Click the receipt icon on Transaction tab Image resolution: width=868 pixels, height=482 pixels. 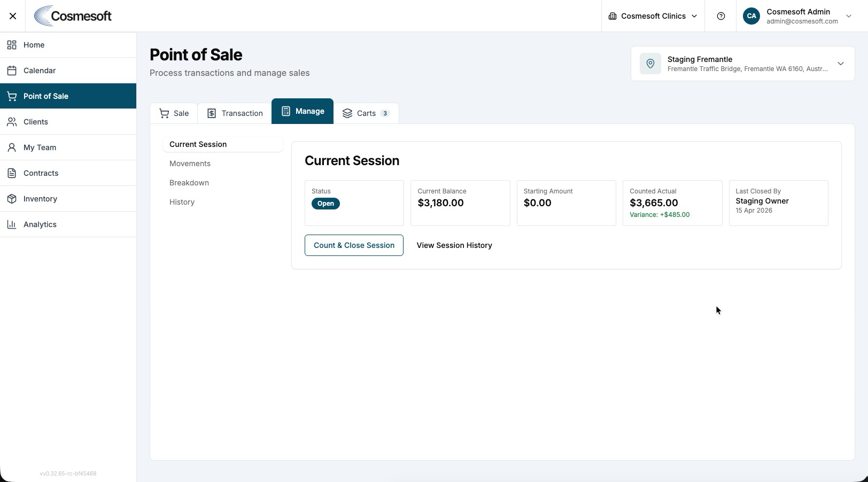[x=212, y=113]
